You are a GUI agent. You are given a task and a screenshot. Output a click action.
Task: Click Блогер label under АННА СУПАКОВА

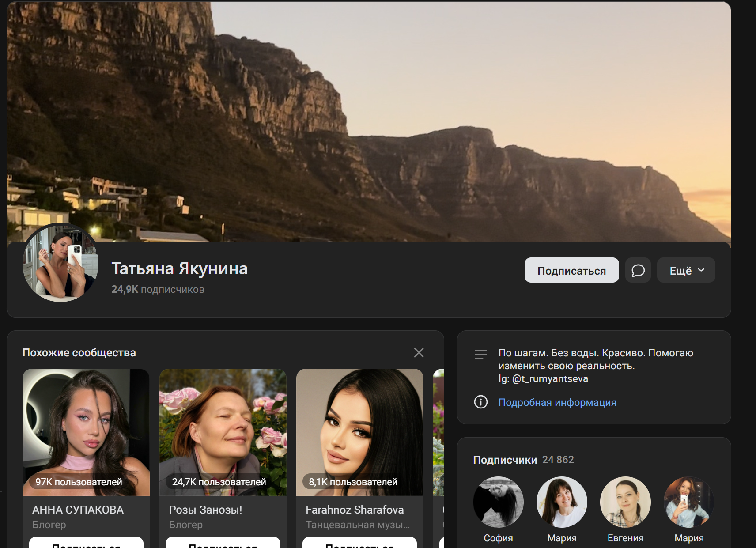coord(49,525)
